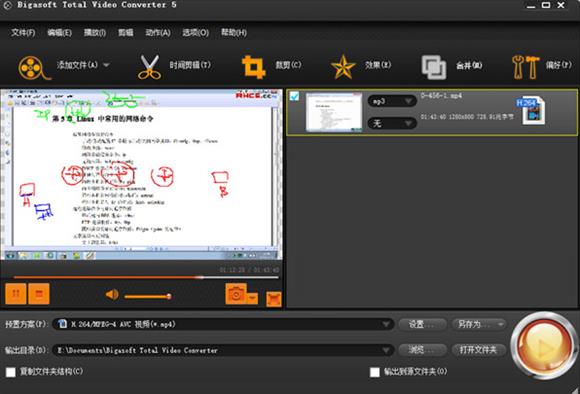Toggle full screen preview icon
Viewport: 580px width, 394px height.
(274, 299)
